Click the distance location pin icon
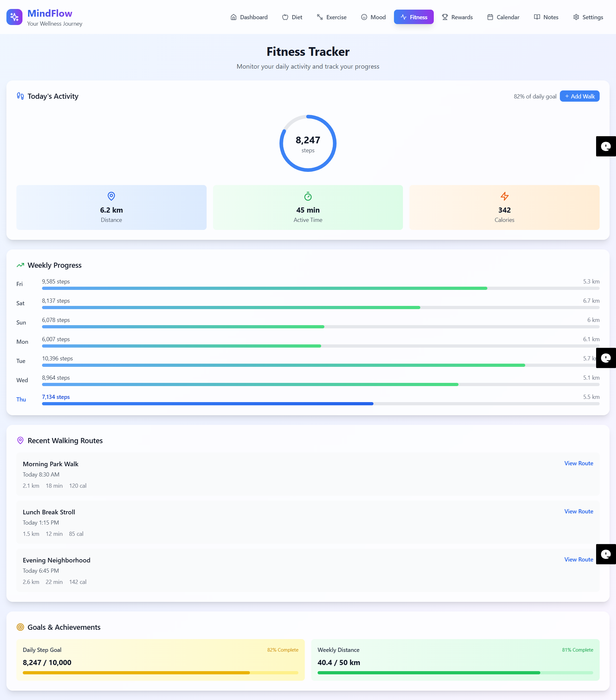 [111, 196]
